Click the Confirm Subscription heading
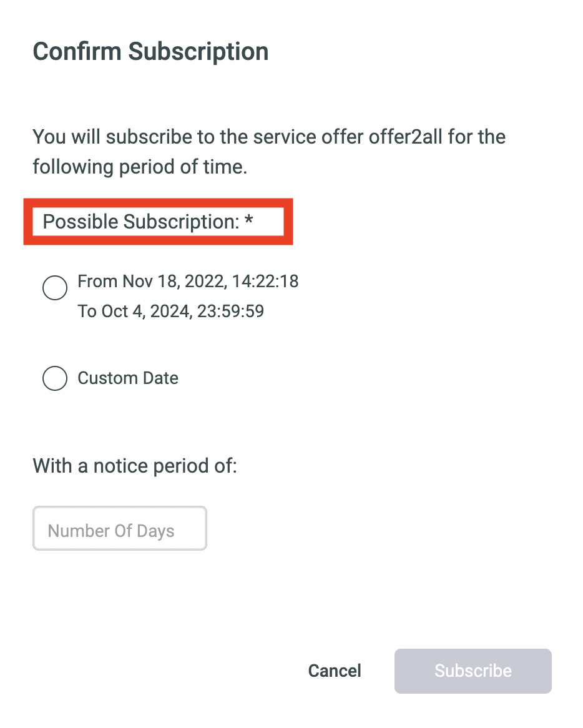This screenshot has width=583, height=728. (150, 51)
